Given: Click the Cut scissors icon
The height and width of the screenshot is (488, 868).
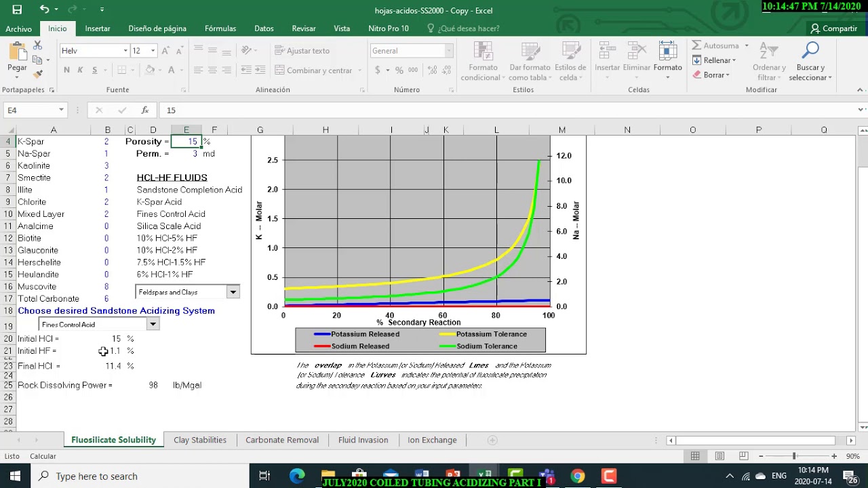Looking at the screenshot, I should 37,45.
